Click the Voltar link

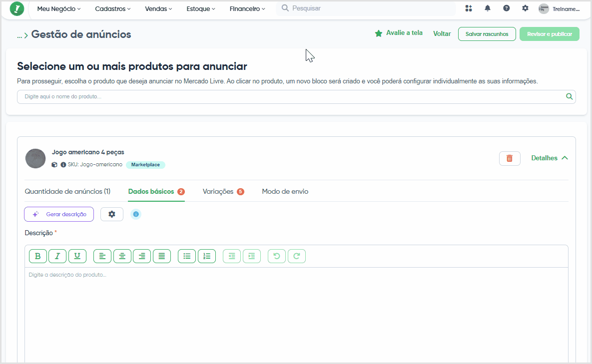click(442, 33)
